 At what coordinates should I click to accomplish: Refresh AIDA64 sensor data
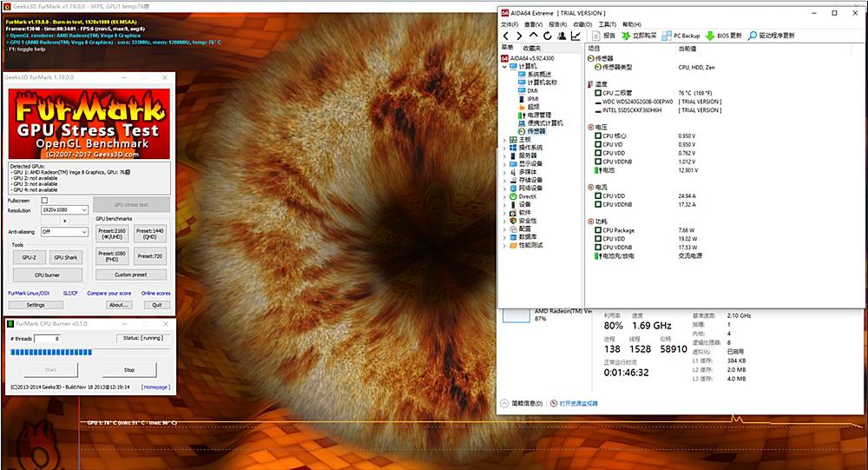(x=548, y=36)
